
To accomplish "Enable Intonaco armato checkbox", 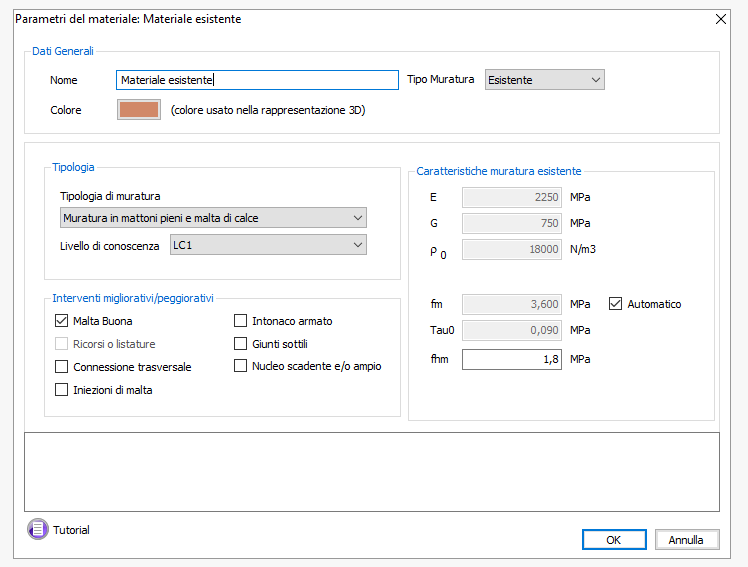I will click(x=241, y=321).
